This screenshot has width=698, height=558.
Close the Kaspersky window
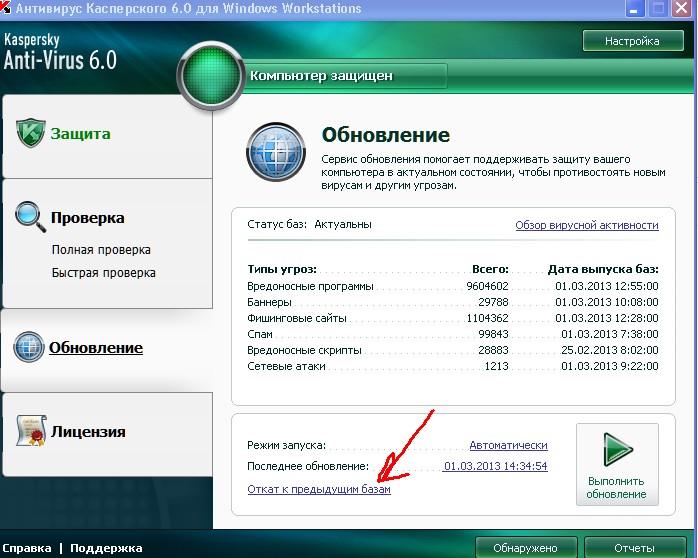[x=681, y=8]
